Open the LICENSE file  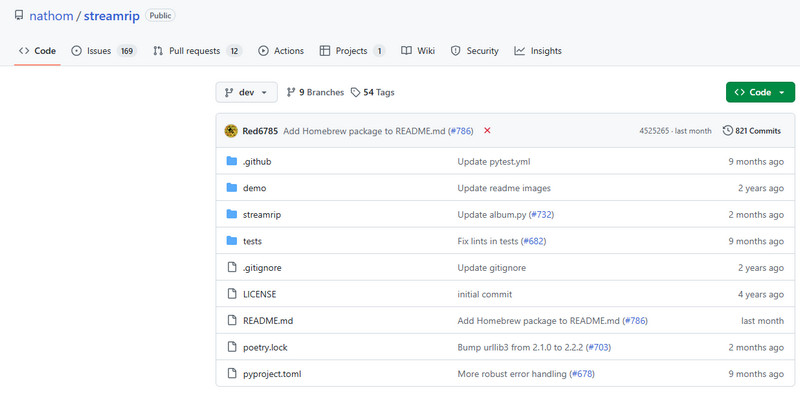260,294
